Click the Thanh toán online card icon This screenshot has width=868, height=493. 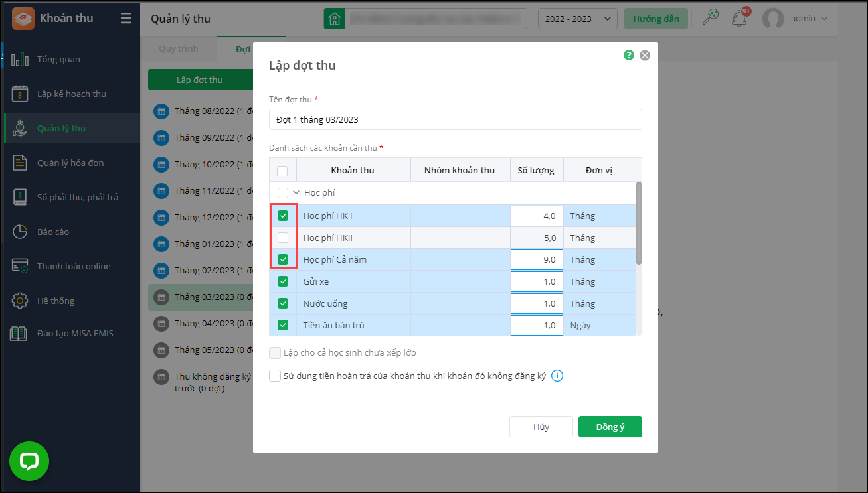click(20, 266)
